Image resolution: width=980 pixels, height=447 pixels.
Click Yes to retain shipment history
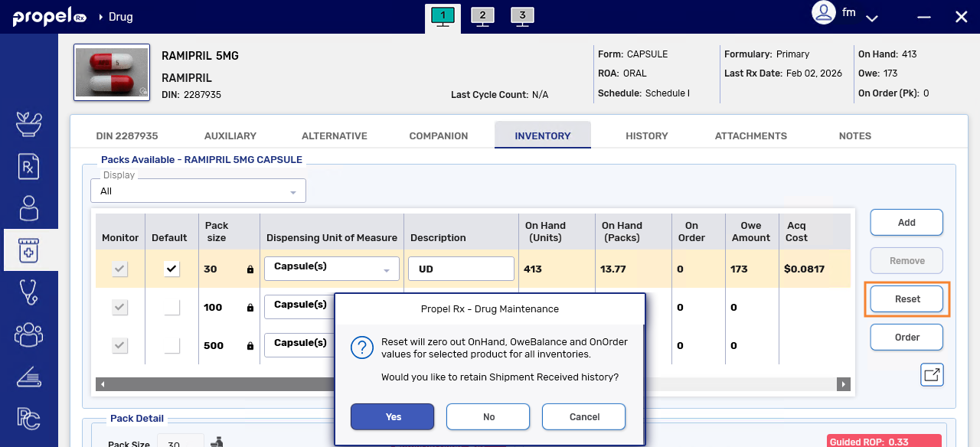click(392, 417)
